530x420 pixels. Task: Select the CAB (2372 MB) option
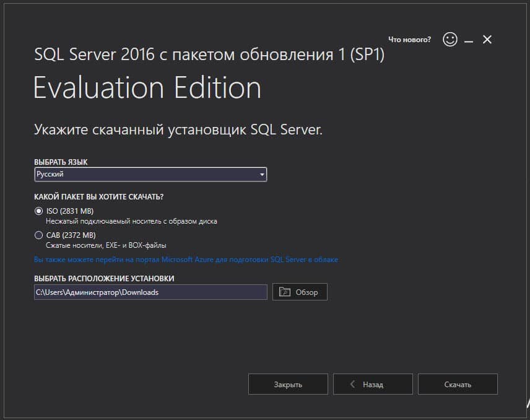coord(38,235)
